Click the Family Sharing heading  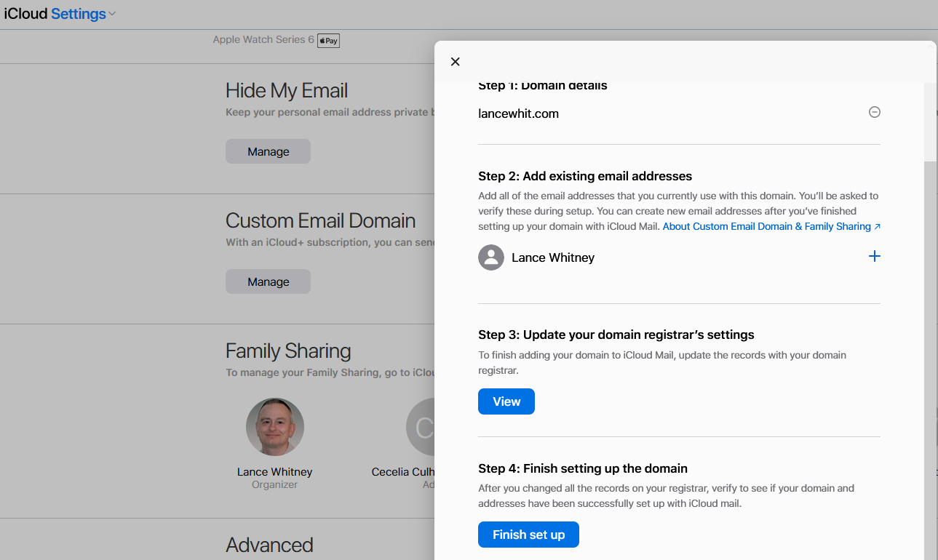click(288, 351)
